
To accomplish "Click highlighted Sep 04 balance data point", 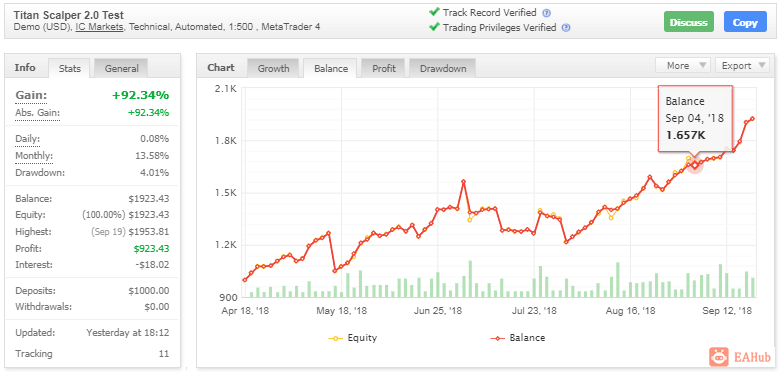I will click(695, 165).
